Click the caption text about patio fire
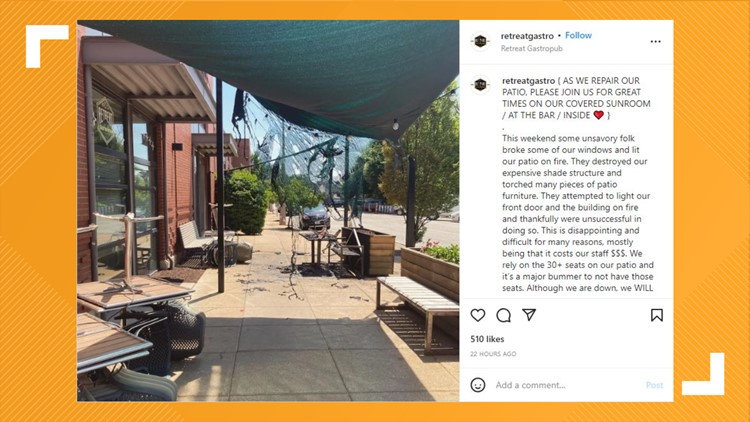The image size is (750, 422). coord(577,213)
